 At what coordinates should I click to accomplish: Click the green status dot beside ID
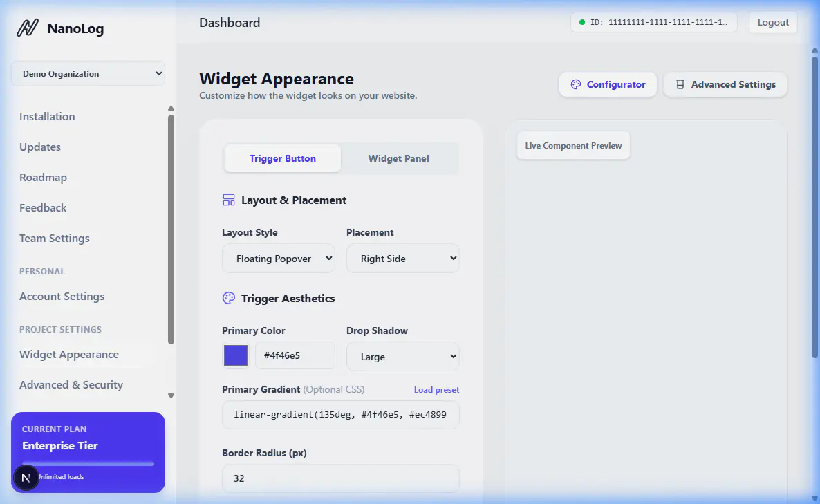582,23
